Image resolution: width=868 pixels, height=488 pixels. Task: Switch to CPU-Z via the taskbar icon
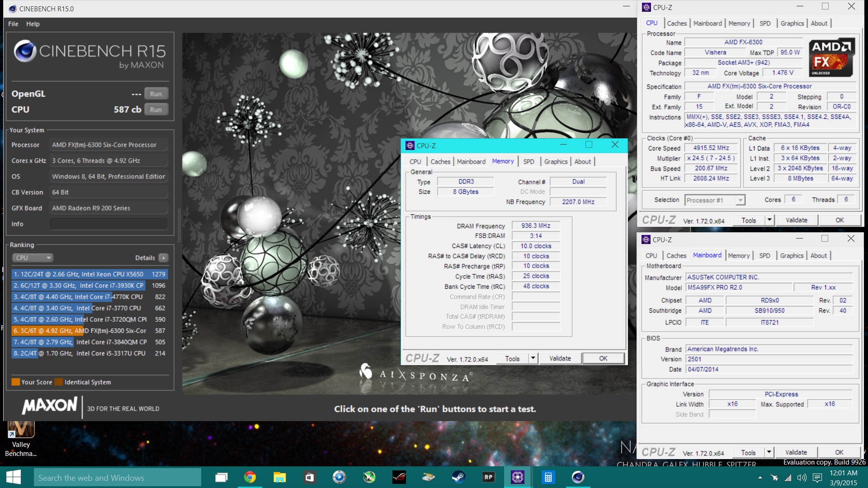pos(518,477)
